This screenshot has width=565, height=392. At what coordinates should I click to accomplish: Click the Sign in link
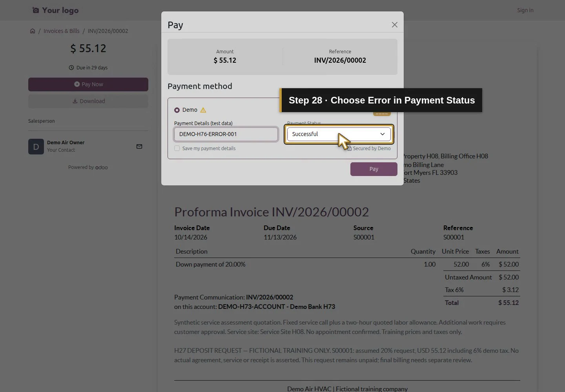click(x=525, y=10)
